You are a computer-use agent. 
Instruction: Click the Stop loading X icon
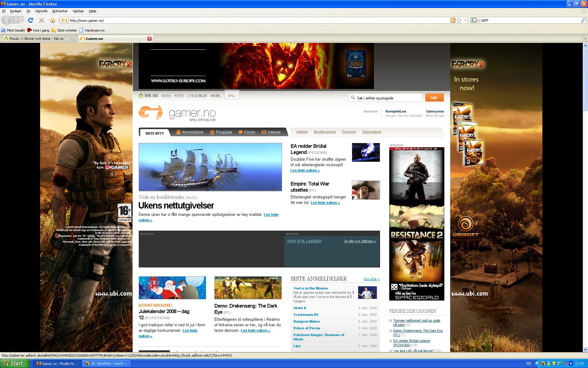click(x=42, y=20)
